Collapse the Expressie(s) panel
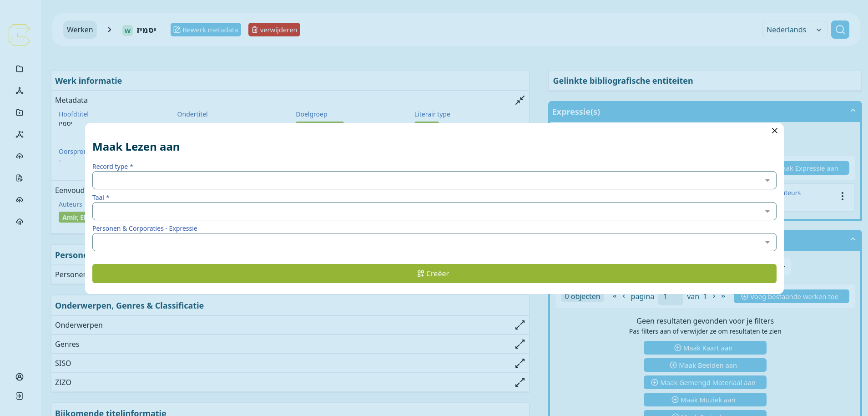Screen dimensions: 868x416 853,111
